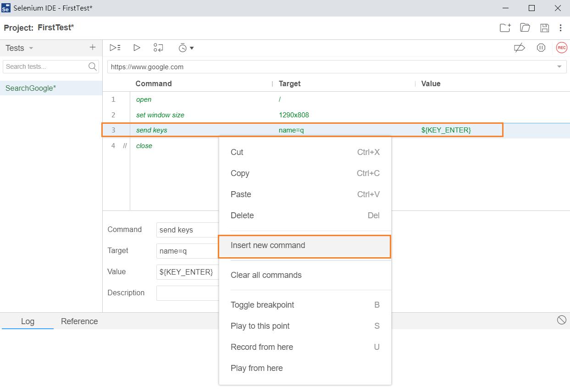Screen dimensions: 570x392
Task: Choose Paste from the context menu
Action: click(x=305, y=194)
